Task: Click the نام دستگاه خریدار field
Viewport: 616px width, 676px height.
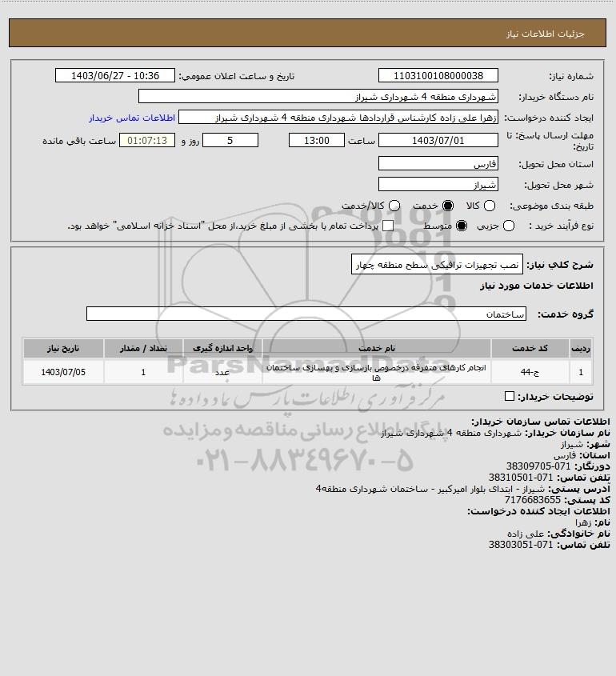Action: [x=318, y=96]
